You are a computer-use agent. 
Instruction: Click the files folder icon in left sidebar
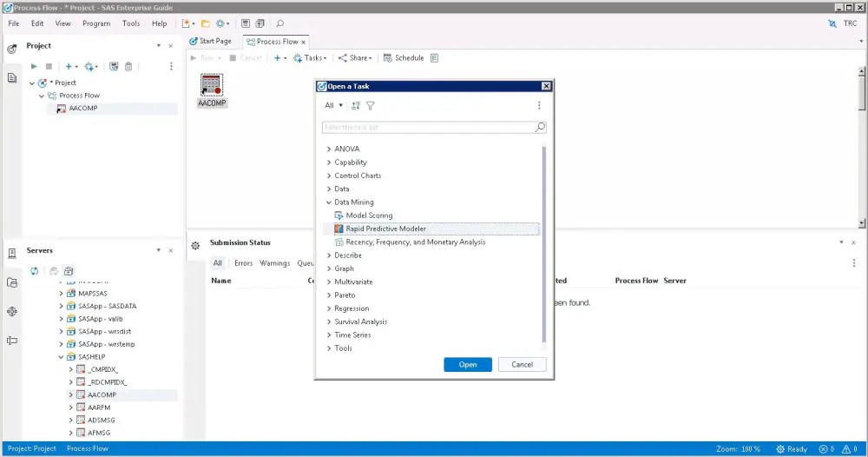point(12,282)
